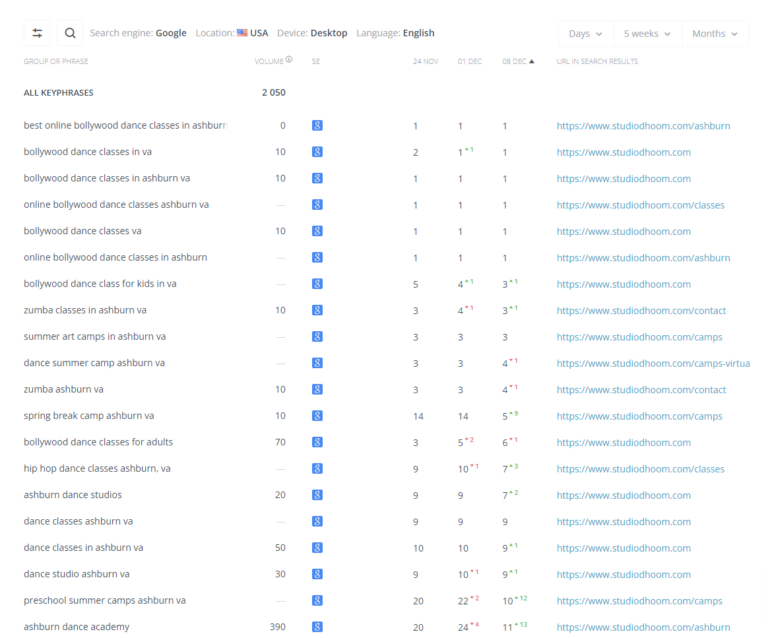Open the Days dropdown

[585, 34]
